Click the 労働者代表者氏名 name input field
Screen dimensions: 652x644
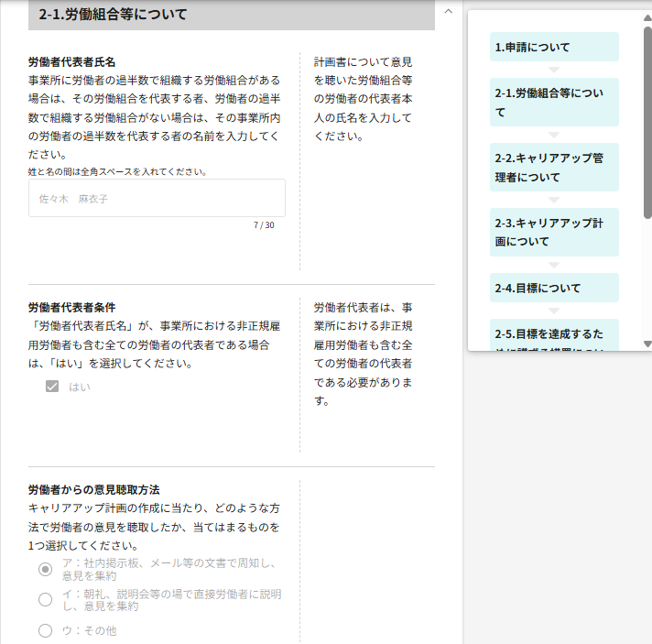pyautogui.click(x=157, y=198)
